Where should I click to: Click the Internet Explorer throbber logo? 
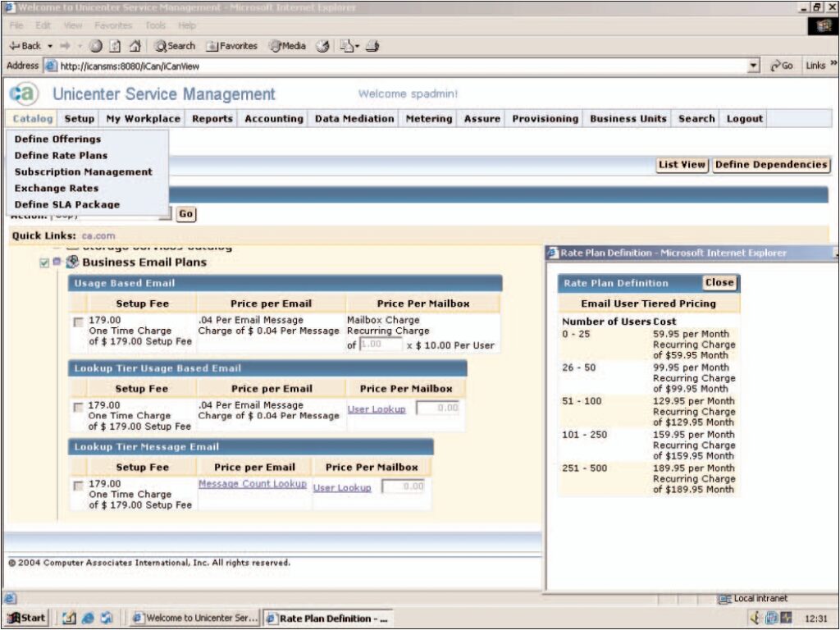tap(823, 25)
